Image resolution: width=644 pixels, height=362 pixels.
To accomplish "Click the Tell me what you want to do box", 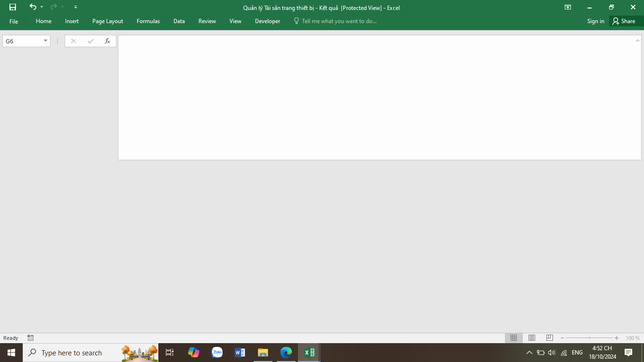I will 335,21.
